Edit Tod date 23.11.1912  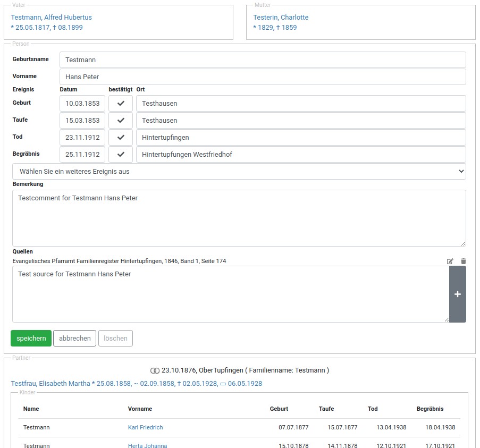pyautogui.click(x=82, y=138)
